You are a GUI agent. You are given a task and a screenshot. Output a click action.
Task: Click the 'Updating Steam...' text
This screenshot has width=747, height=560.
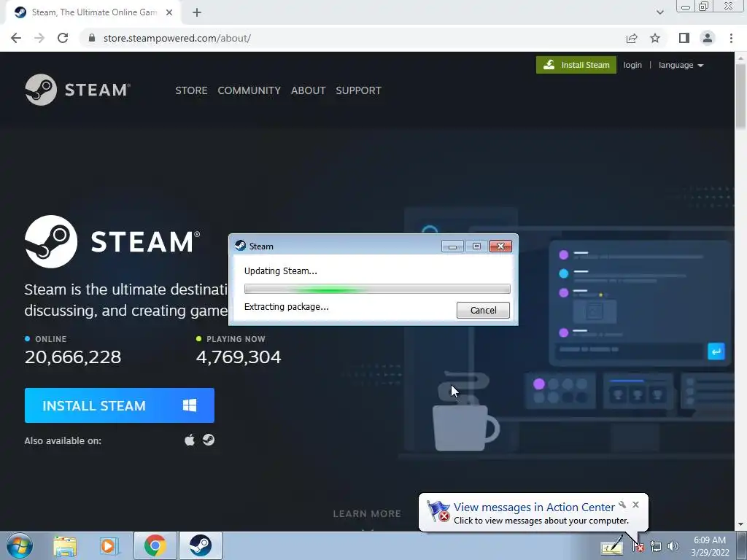281,271
